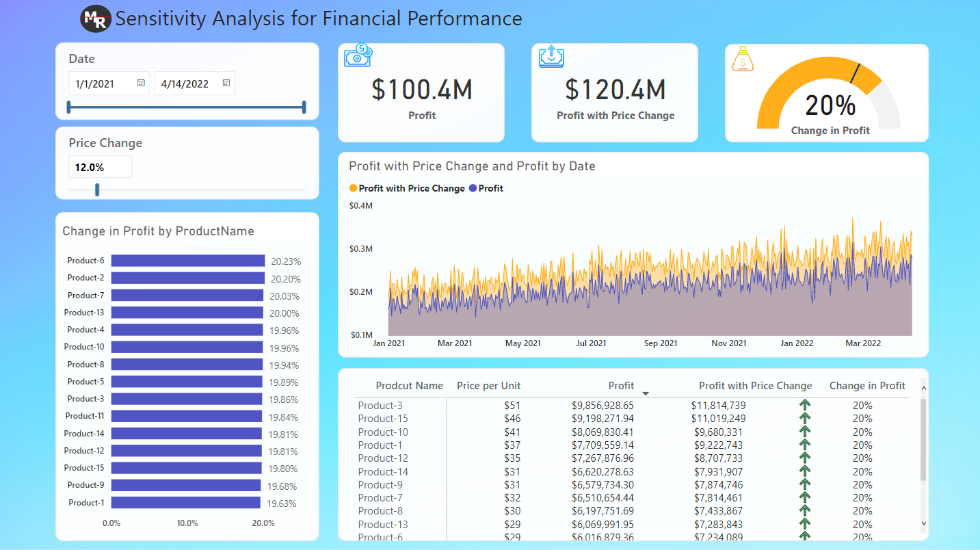The width and height of the screenshot is (980, 550).
Task: Click the green up arrow for Product-12
Action: tap(805, 458)
